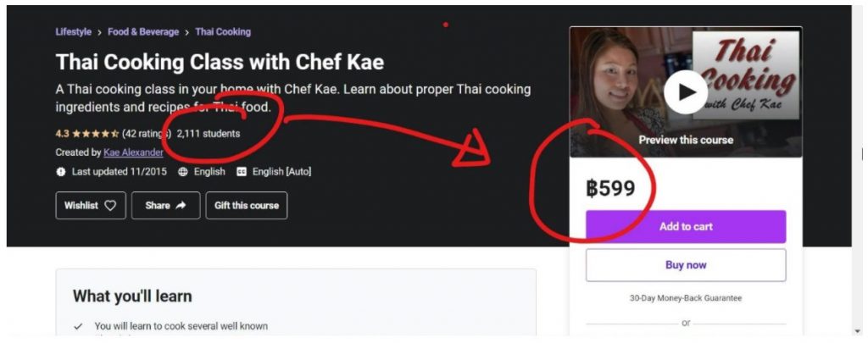
Task: Add course to Wishlist
Action: pyautogui.click(x=91, y=205)
